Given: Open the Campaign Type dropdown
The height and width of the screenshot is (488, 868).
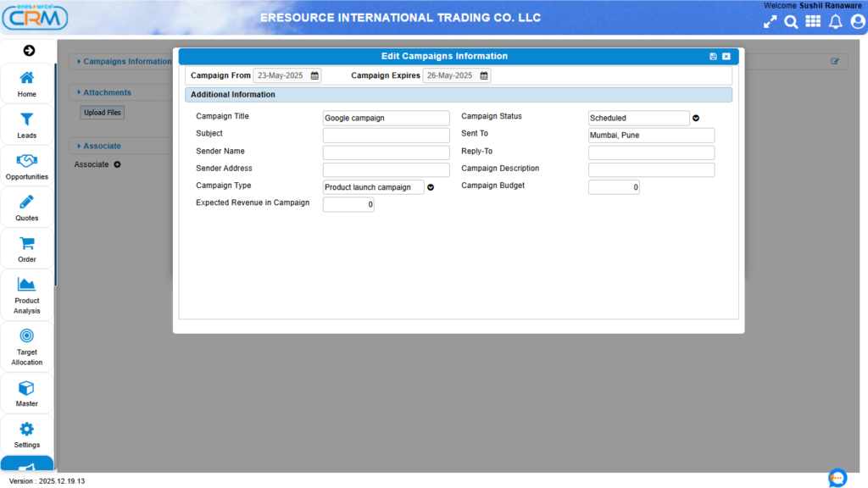Looking at the screenshot, I should (431, 187).
